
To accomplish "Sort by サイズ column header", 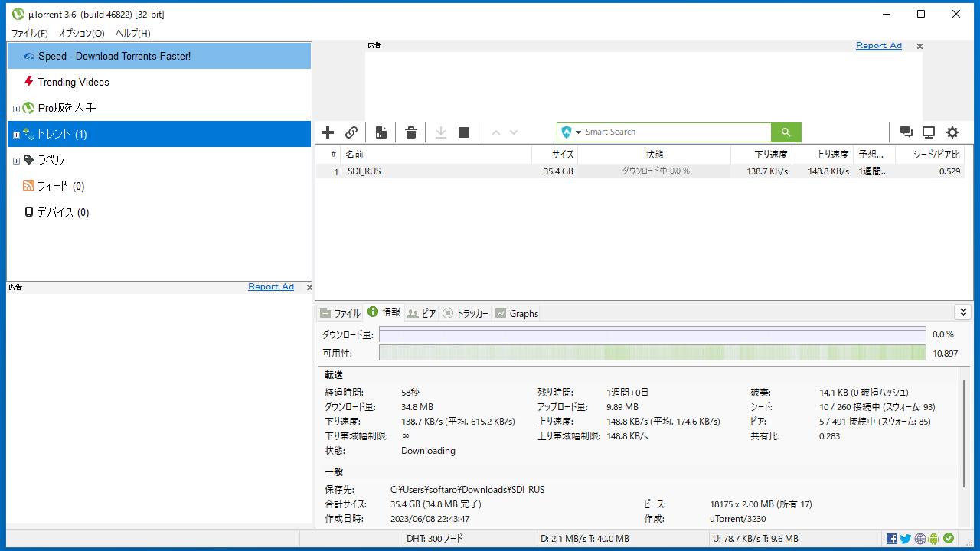I will (x=554, y=155).
